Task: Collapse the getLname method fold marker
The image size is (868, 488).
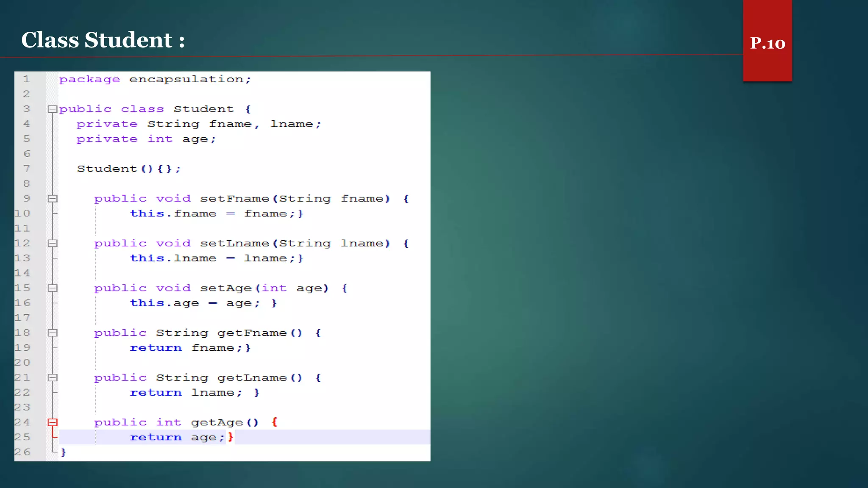Action: click(52, 377)
